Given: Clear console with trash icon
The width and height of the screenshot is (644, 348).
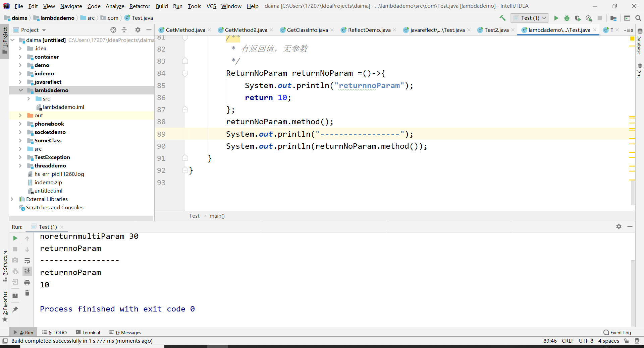Looking at the screenshot, I should click(27, 293).
